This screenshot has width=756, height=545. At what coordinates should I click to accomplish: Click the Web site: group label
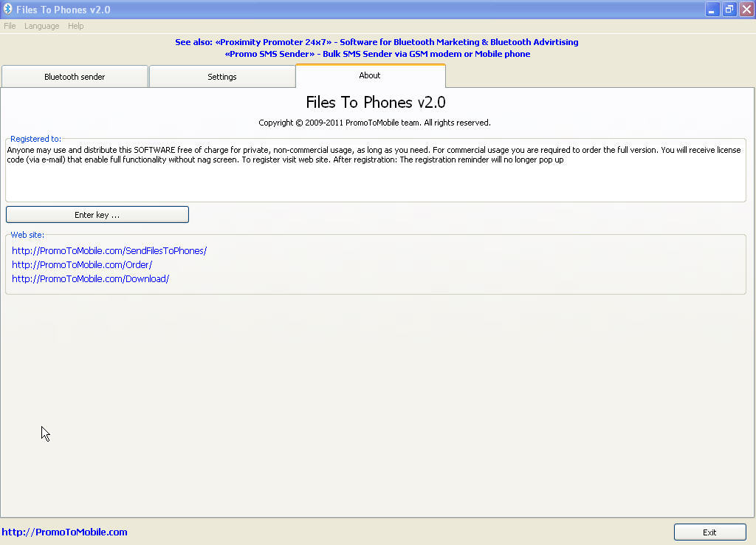[x=27, y=235]
